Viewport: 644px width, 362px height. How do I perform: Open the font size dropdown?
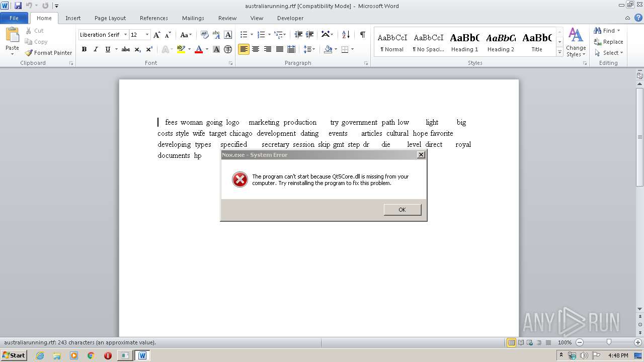tap(147, 35)
